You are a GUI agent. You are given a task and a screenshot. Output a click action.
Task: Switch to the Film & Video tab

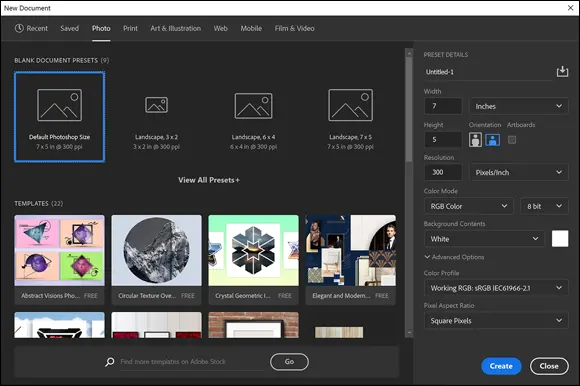point(294,28)
